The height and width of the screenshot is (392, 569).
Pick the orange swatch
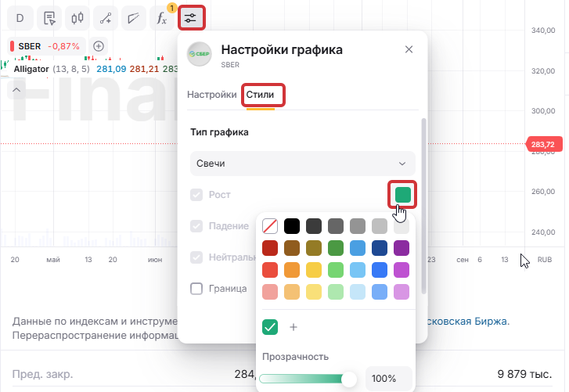tap(292, 270)
